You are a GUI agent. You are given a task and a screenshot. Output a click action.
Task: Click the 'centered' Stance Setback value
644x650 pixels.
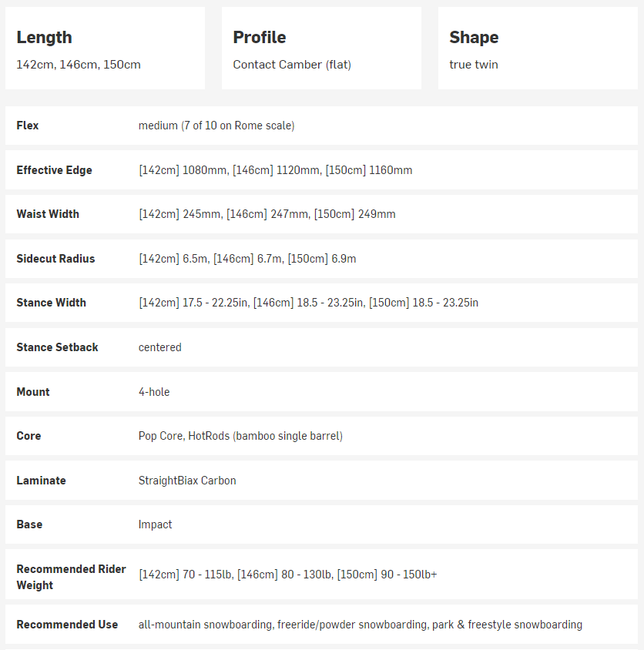point(160,347)
